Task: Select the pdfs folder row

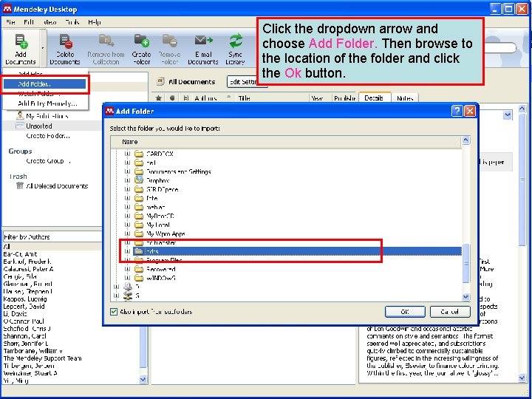Action: pyautogui.click(x=296, y=251)
